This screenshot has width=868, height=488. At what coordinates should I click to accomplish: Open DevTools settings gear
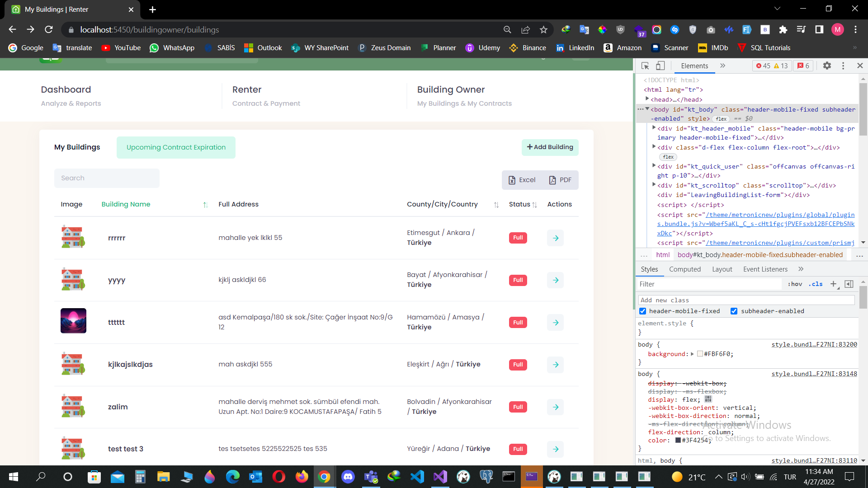(x=827, y=66)
